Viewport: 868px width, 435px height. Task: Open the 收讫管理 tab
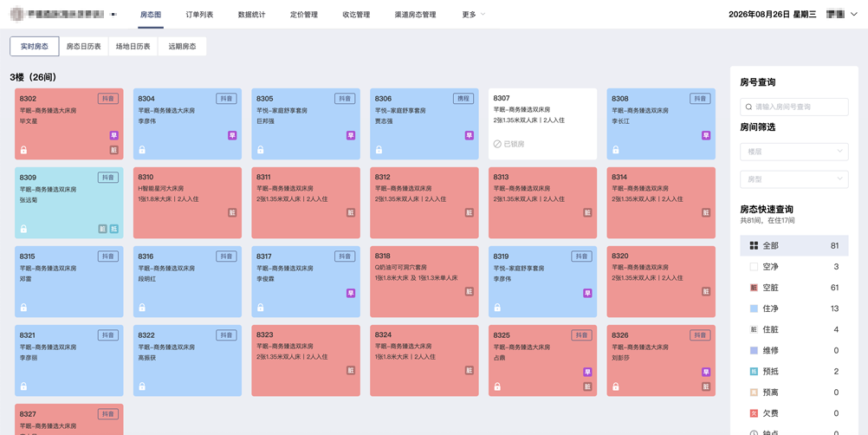pos(356,15)
